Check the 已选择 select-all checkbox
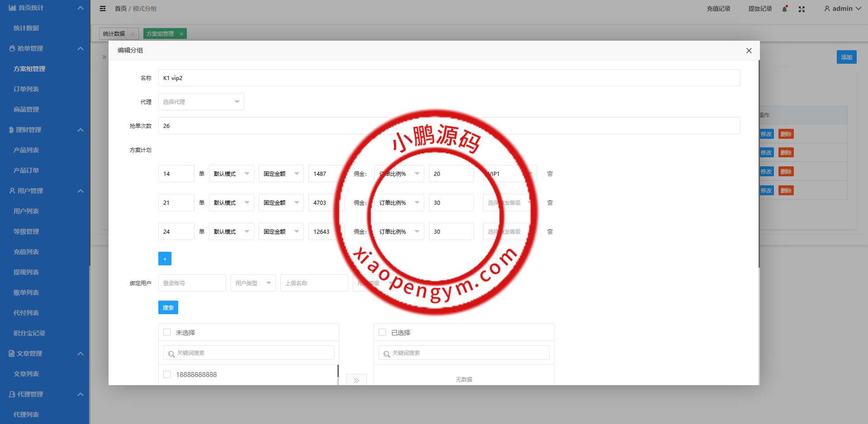The height and width of the screenshot is (424, 868). coord(382,332)
